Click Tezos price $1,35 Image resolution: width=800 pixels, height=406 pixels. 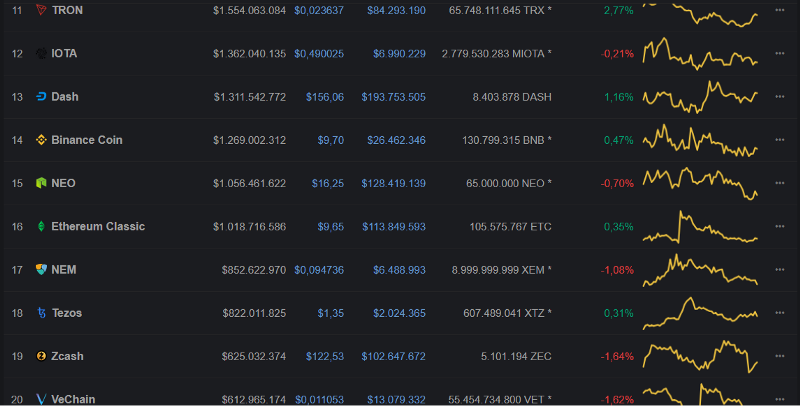pyautogui.click(x=331, y=313)
